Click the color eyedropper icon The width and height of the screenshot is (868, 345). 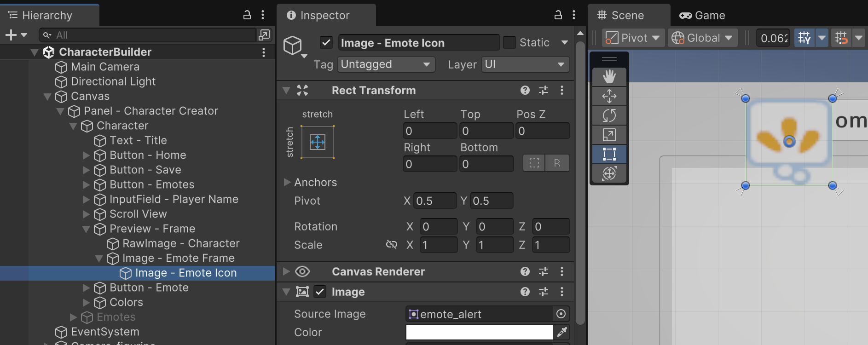(x=561, y=332)
